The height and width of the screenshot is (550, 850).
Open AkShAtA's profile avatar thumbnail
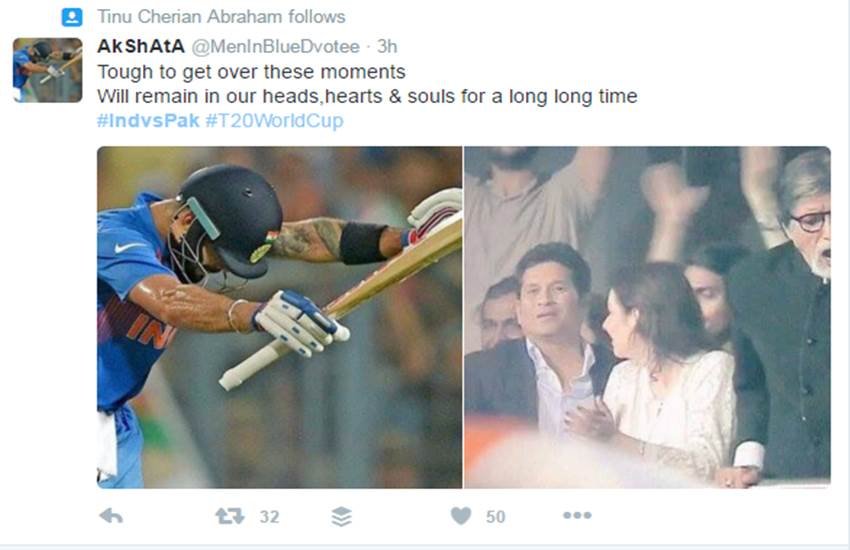pyautogui.click(x=48, y=70)
